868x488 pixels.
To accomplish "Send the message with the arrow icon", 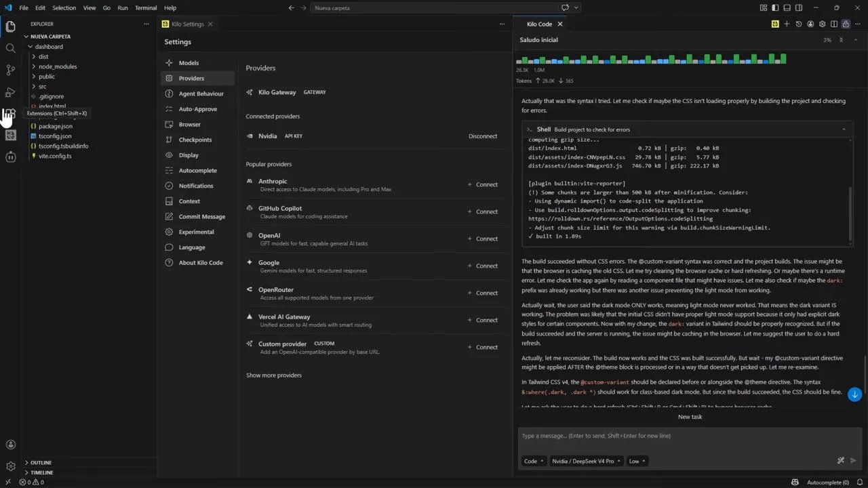I will 853,461.
